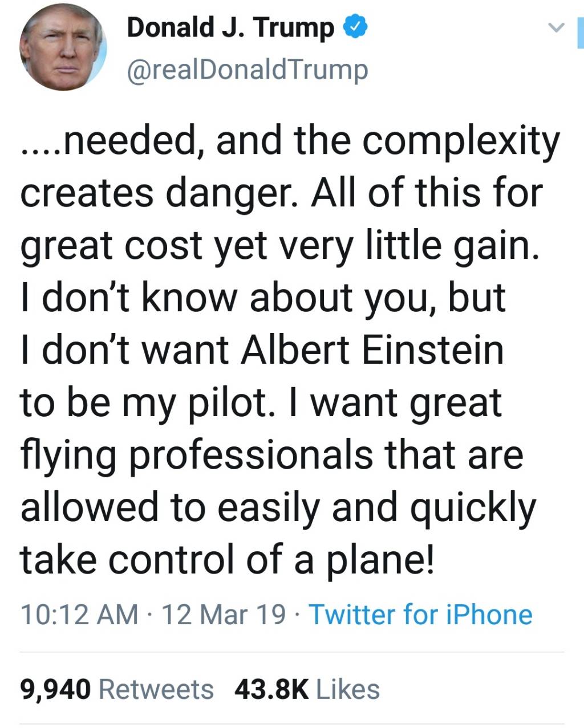
Task: Click the words 'great cost' in tweet
Action: coord(111,245)
